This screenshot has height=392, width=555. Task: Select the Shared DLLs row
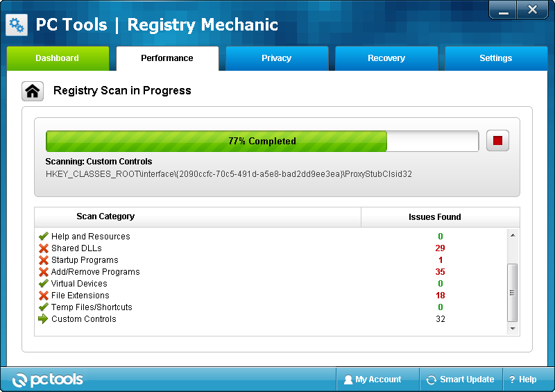(272, 248)
